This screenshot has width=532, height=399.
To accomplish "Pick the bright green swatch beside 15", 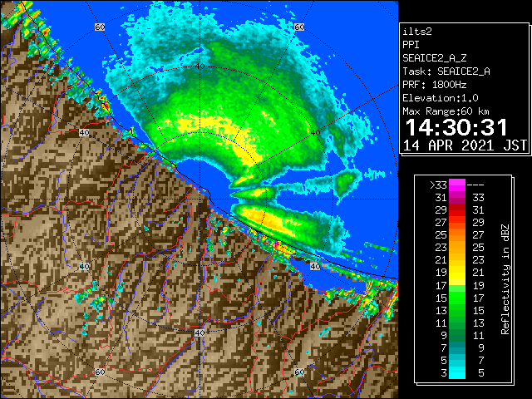I will click(457, 298).
